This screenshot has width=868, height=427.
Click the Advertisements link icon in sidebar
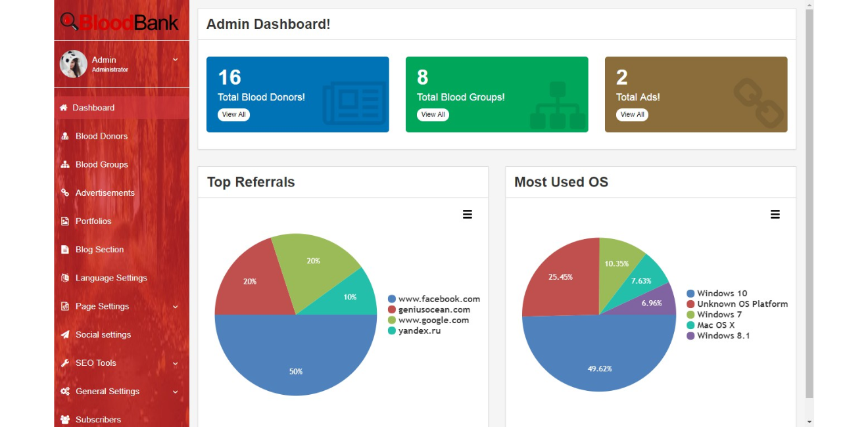click(x=65, y=193)
